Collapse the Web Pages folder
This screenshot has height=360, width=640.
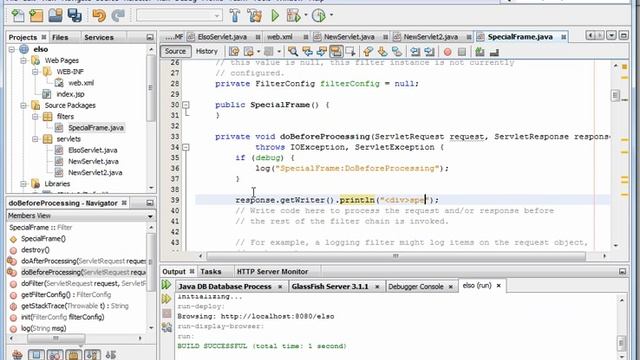click(x=23, y=60)
